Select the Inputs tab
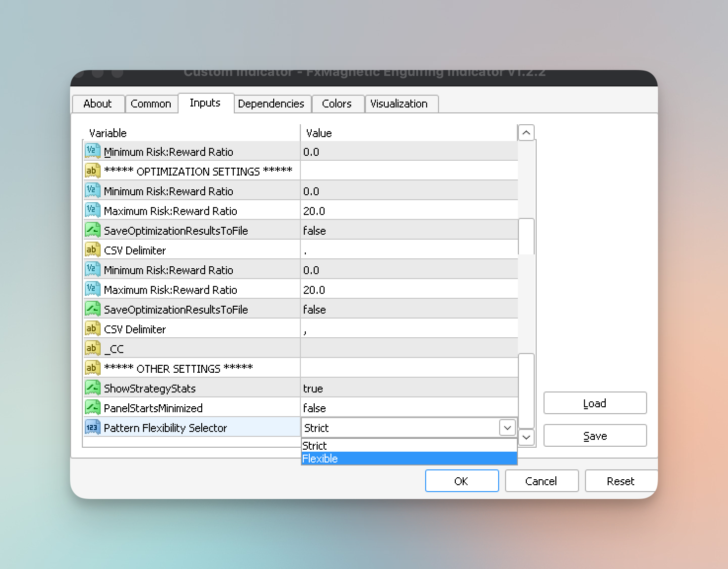The image size is (728, 569). (205, 103)
